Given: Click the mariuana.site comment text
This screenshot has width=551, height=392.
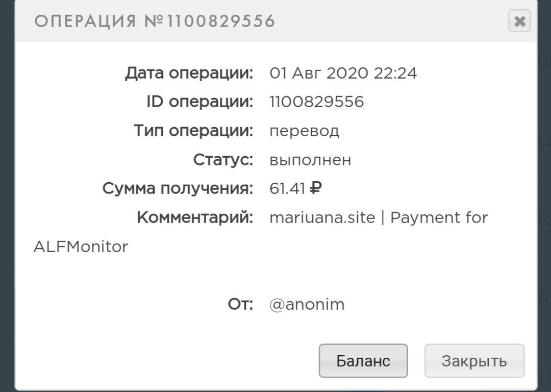Looking at the screenshot, I should click(323, 218).
